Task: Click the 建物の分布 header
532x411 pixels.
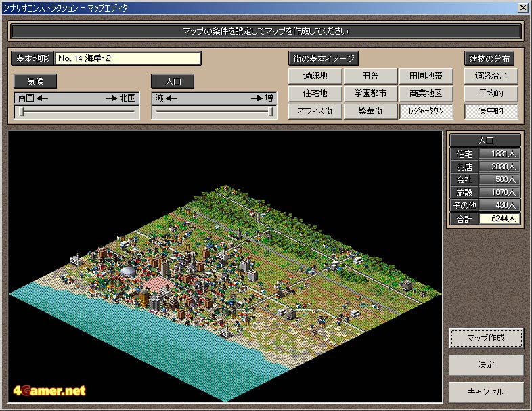Action: tap(489, 58)
